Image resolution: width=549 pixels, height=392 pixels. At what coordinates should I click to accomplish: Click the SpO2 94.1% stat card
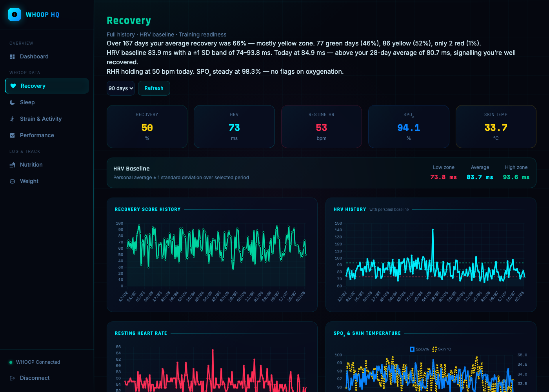pyautogui.click(x=409, y=127)
